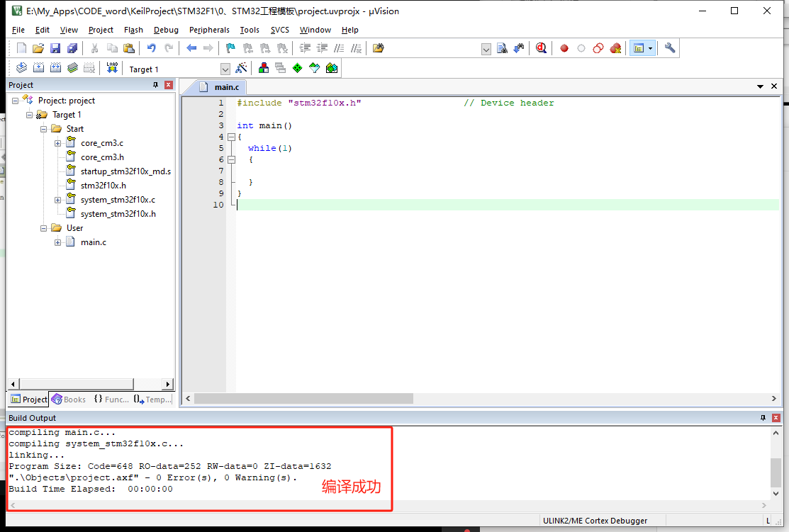Open Find in Files icon
This screenshot has width=789, height=532.
click(x=378, y=48)
